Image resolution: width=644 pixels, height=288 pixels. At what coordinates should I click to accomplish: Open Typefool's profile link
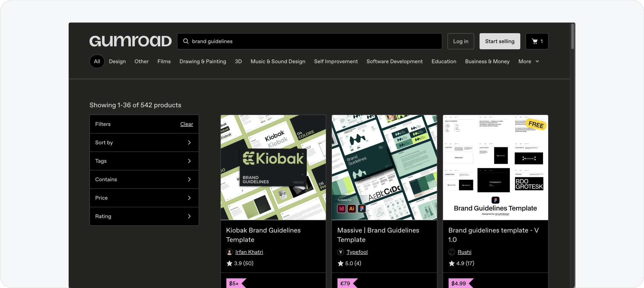[x=357, y=252]
